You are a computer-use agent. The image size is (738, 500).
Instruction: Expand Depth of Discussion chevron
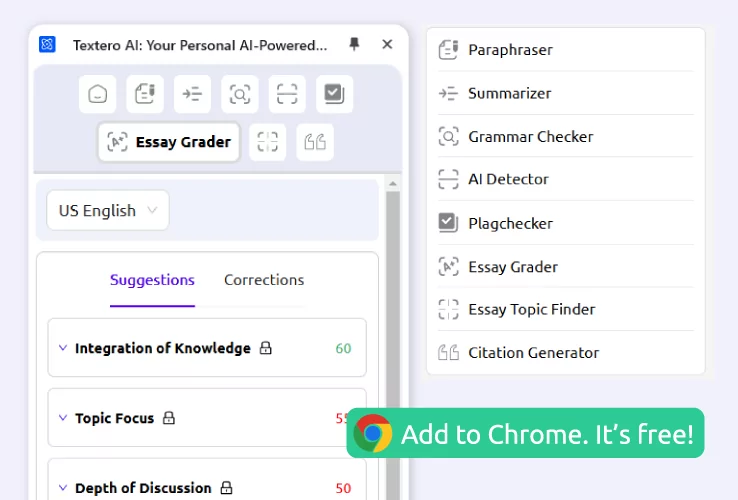point(63,487)
